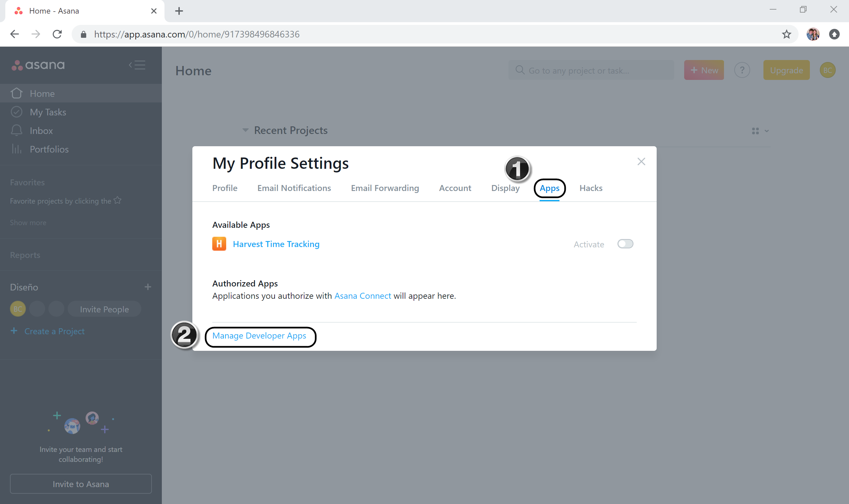The height and width of the screenshot is (504, 849).
Task: Click the star icon in Favorites hint
Action: (117, 200)
